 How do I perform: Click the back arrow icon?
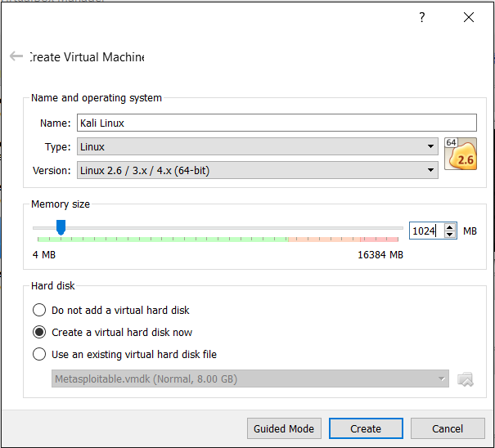[16, 56]
